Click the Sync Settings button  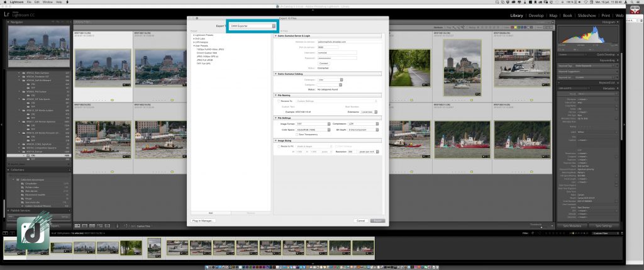[604, 225]
